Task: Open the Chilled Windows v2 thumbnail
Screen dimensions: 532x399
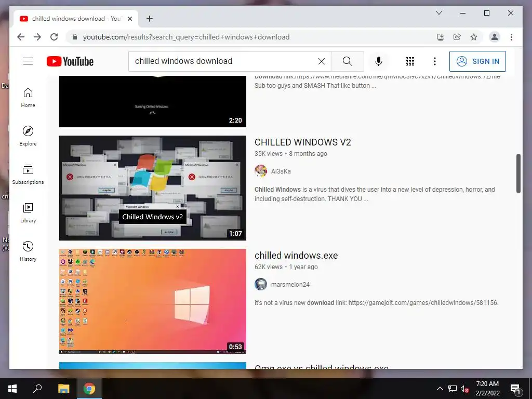Action: coord(153,188)
